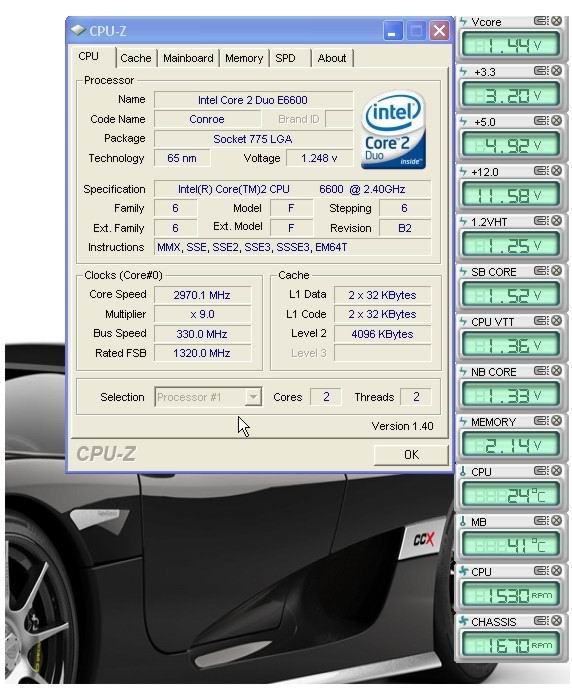The height and width of the screenshot is (693, 572).
Task: Close the +5.0 voltage panel
Action: [x=557, y=121]
